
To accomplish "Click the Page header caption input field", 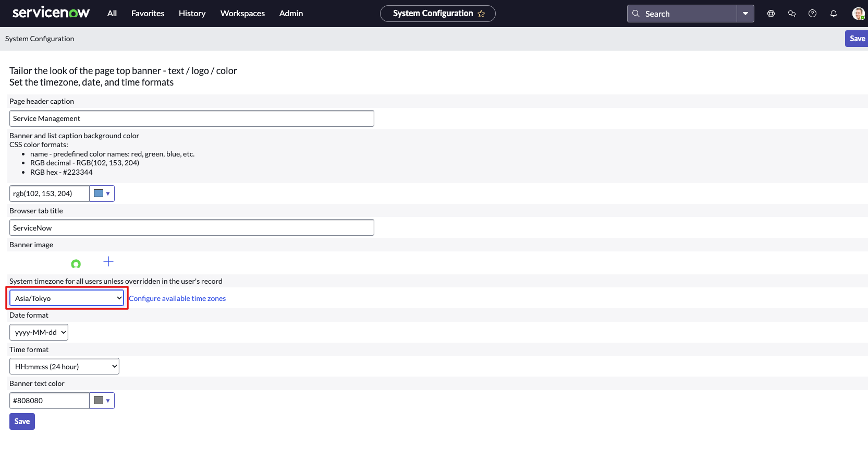I will click(191, 118).
